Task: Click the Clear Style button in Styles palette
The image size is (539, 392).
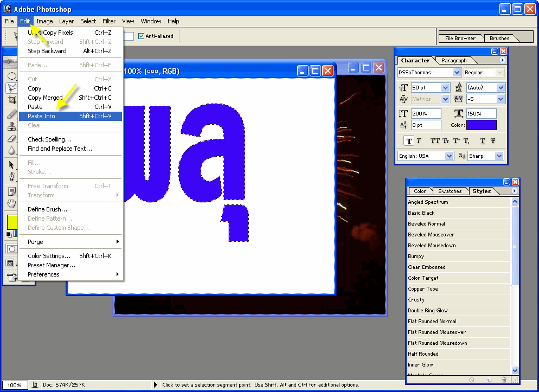Action: [472, 380]
